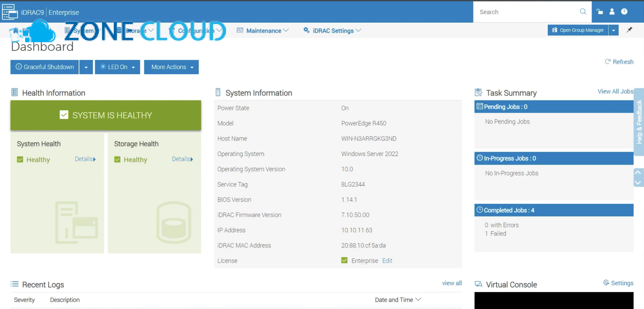Viewport: 644px width, 309px height.
Task: Open the System menu
Action: (83, 30)
